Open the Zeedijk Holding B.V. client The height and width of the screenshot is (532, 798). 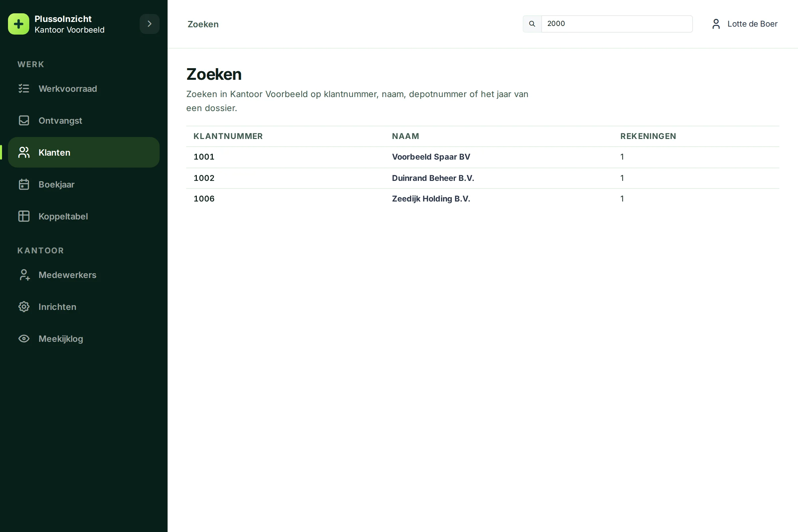(x=431, y=199)
